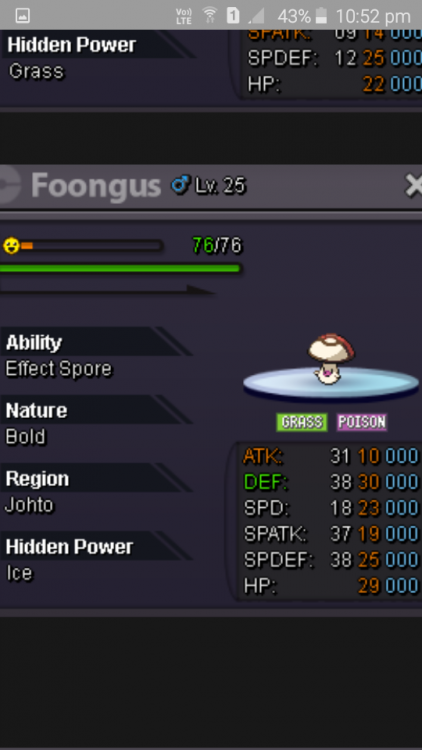Open the picture notification in status bar
Image resolution: width=422 pixels, height=750 pixels.
coord(22,16)
